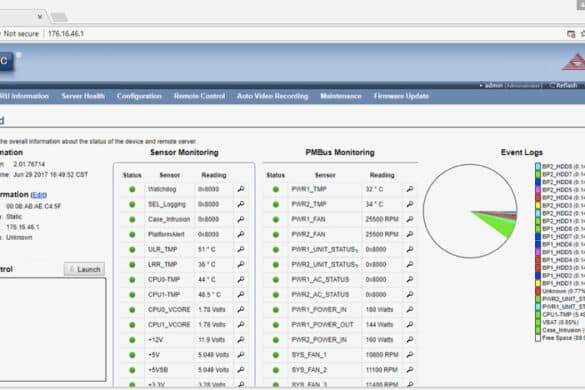Click the 144 Watts PWR1_POWER_OUT reading
This screenshot has height=390, width=585.
pyautogui.click(x=379, y=325)
